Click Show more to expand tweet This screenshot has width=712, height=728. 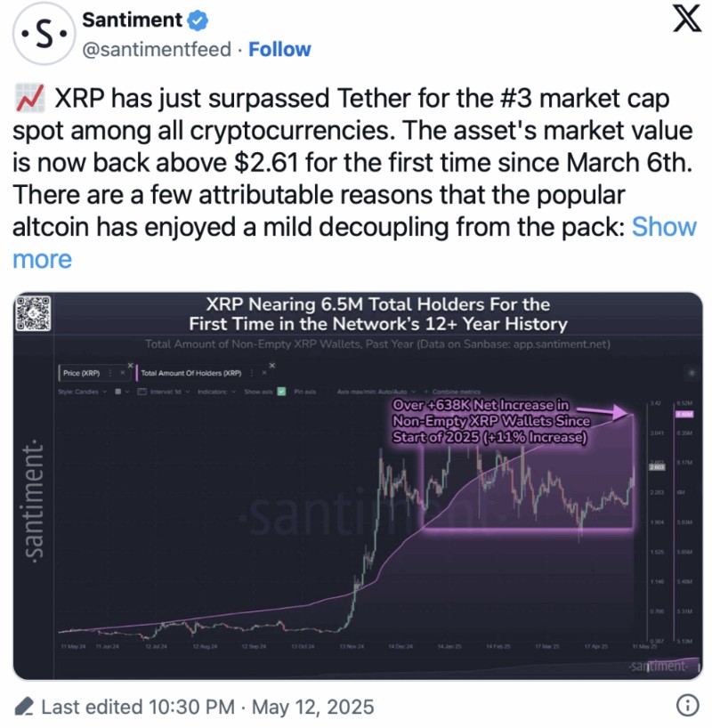(663, 227)
